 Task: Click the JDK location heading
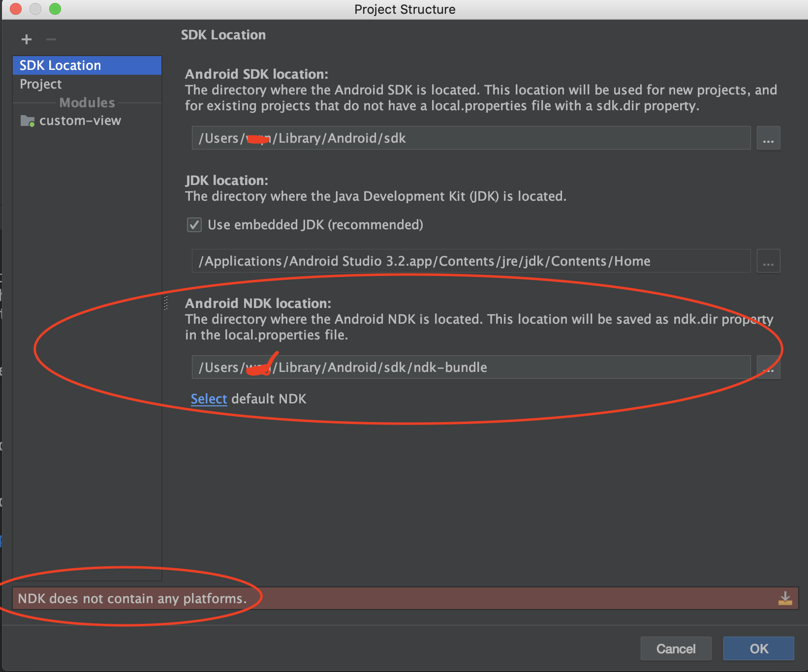pos(226,181)
